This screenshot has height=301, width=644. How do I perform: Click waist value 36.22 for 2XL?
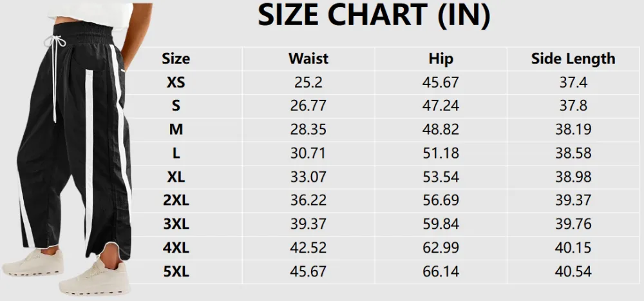click(308, 200)
